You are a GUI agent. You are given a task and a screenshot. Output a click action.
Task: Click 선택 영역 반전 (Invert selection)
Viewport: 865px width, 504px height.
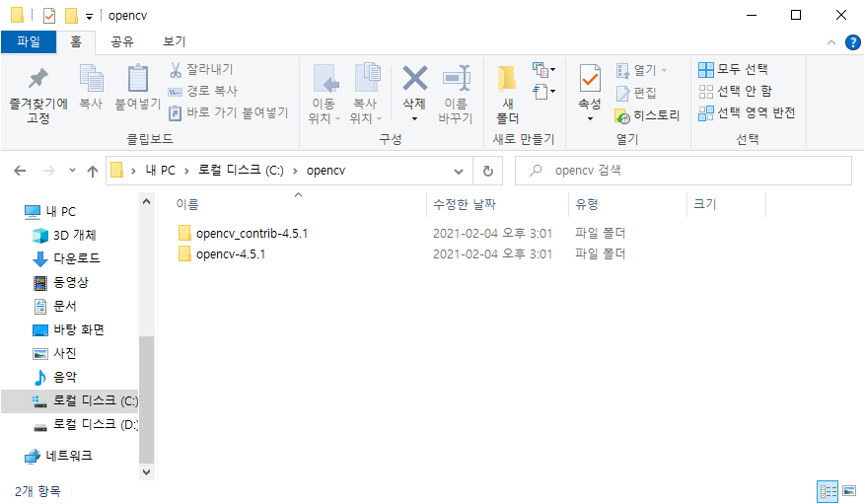pos(747,113)
